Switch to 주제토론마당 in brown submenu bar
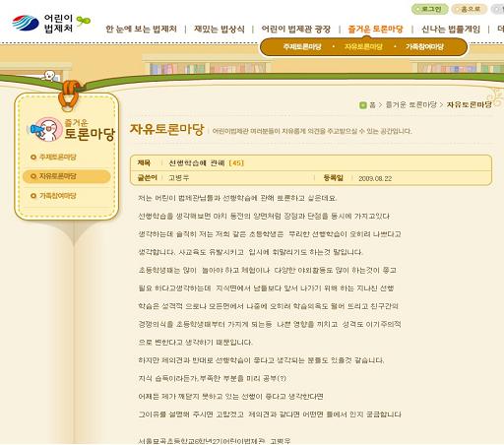This screenshot has width=504, height=445. 302,47
